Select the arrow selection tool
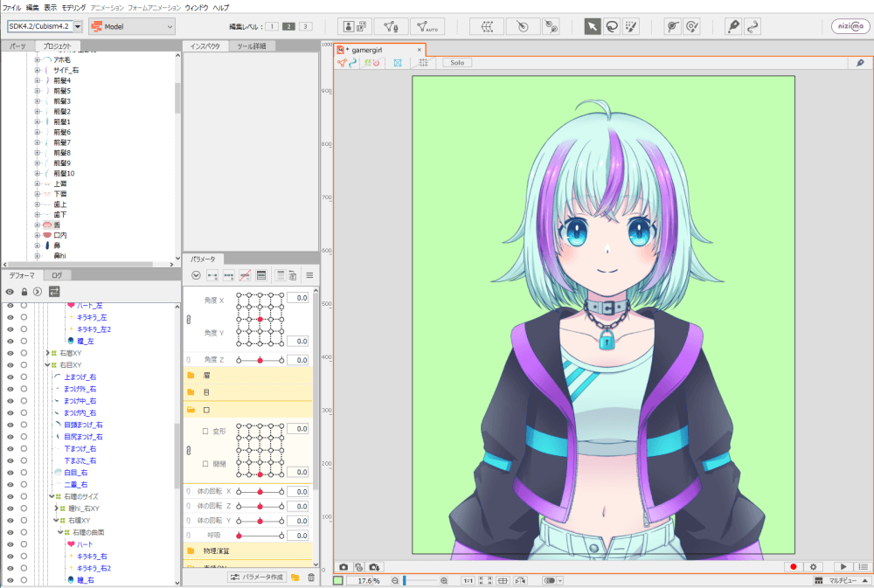Image resolution: width=874 pixels, height=588 pixels. point(592,26)
